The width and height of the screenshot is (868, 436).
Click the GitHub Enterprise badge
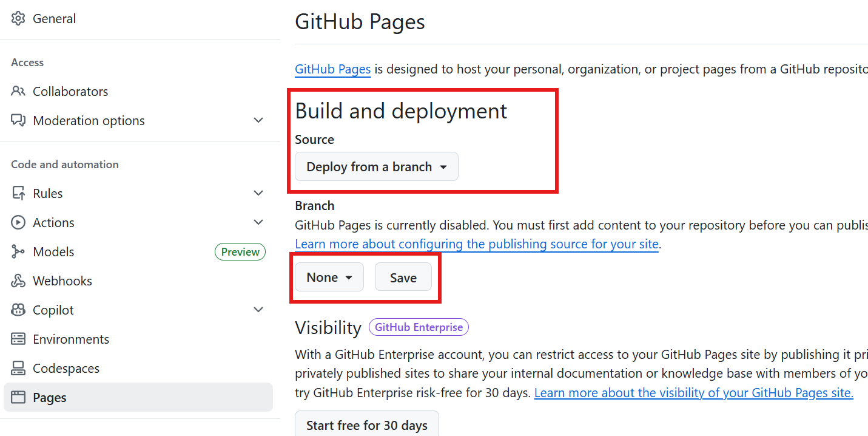coord(419,327)
